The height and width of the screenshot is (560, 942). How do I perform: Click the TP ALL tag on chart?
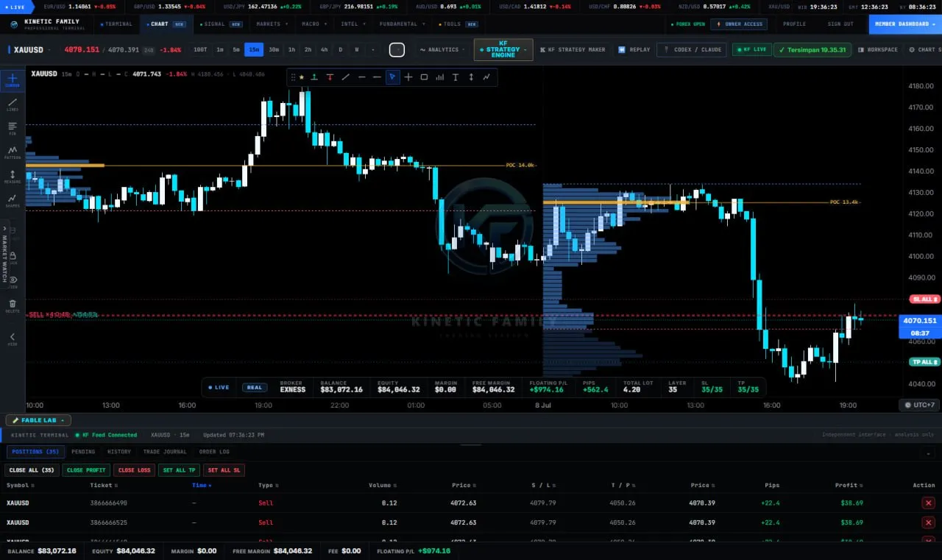pyautogui.click(x=925, y=362)
